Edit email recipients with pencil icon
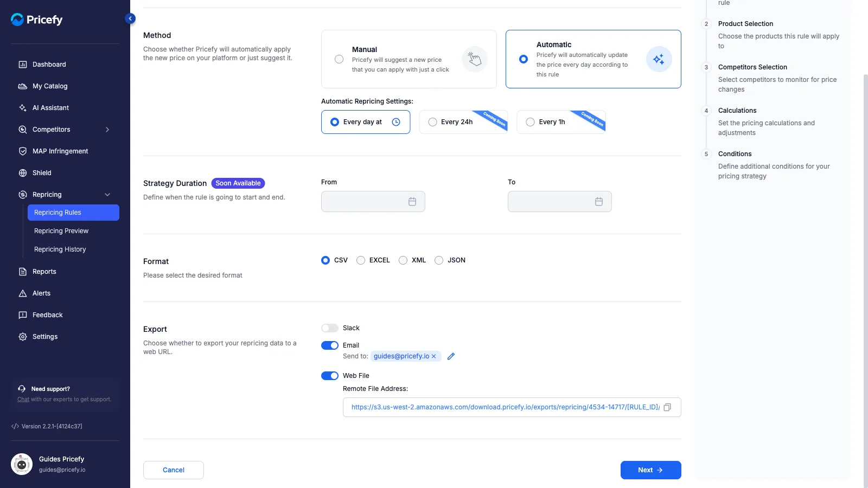Viewport: 868px width, 488px height. (451, 356)
